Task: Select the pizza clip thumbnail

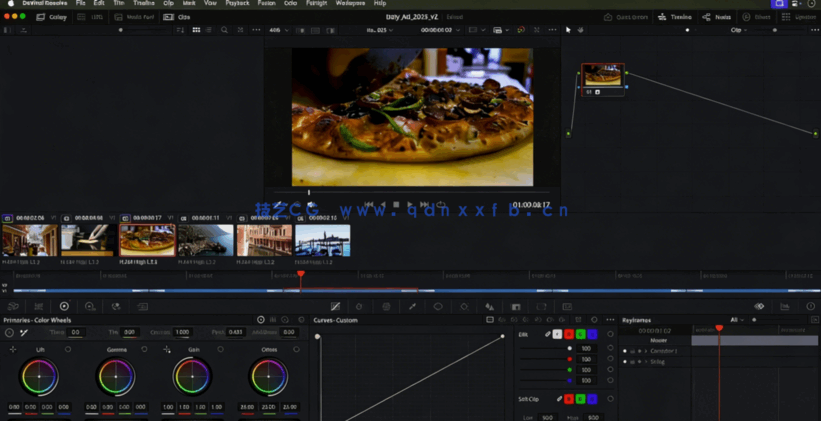Action: [147, 240]
